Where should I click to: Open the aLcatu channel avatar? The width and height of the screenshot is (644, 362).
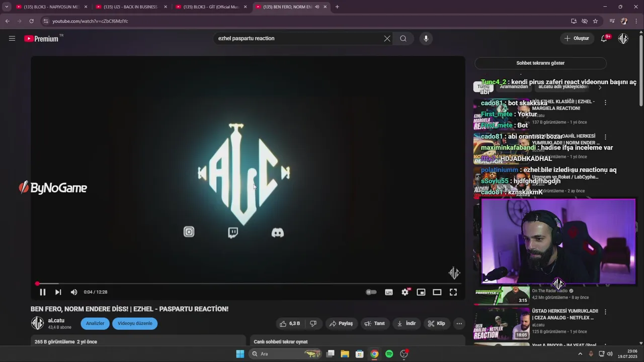[38, 323]
